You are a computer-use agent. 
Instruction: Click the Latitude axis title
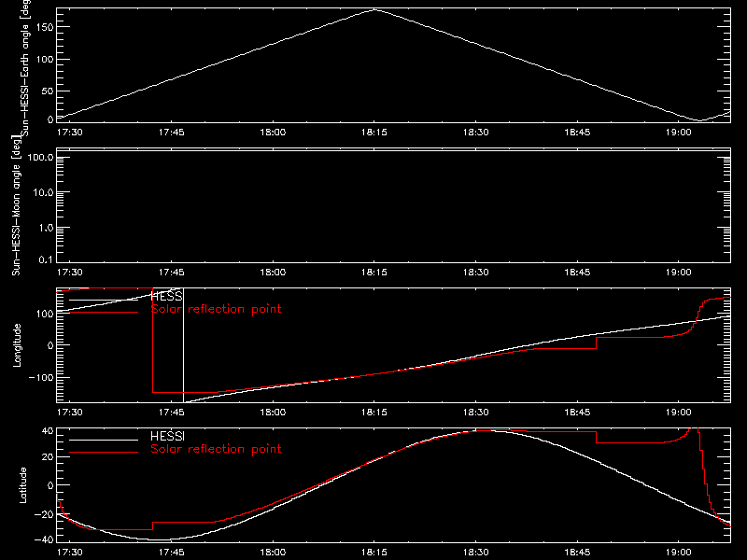[x=22, y=485]
